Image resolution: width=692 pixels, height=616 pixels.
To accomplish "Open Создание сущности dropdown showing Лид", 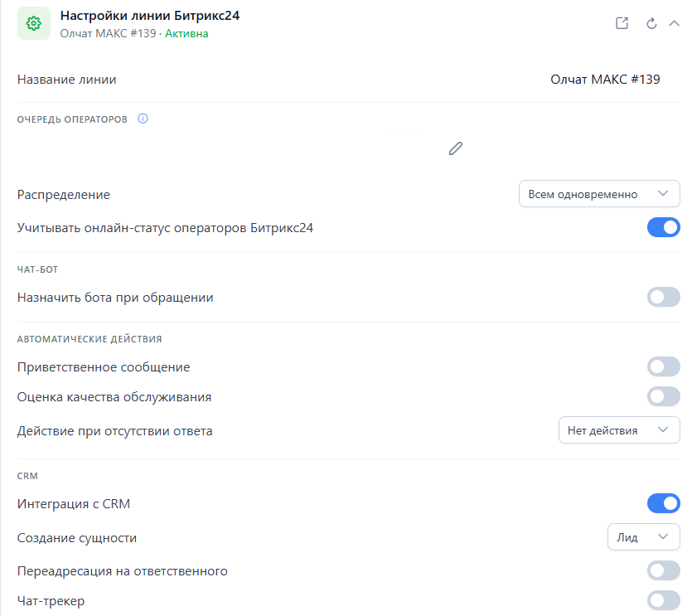I will pyautogui.click(x=643, y=537).
